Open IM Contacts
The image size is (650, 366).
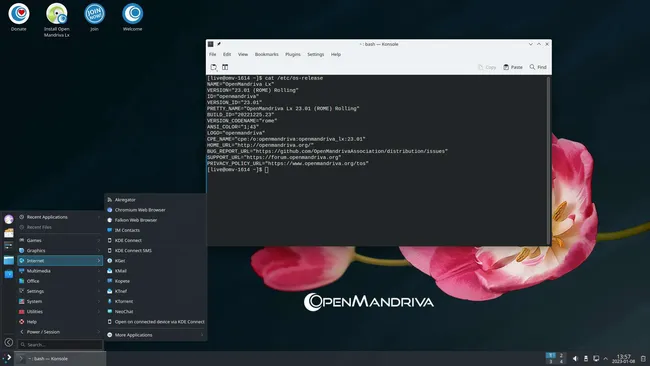[x=155, y=230]
